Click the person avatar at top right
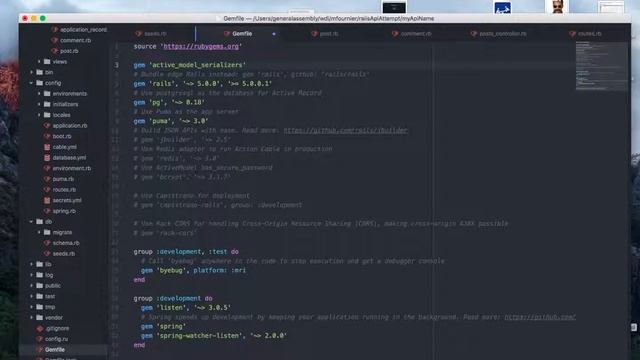640x360 pixels. [557, 7]
